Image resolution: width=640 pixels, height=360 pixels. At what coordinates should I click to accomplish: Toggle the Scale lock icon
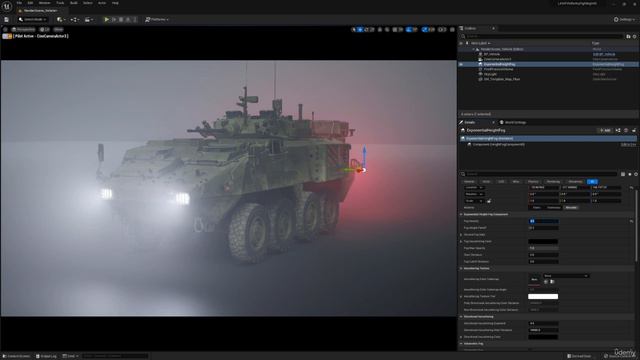489,201
